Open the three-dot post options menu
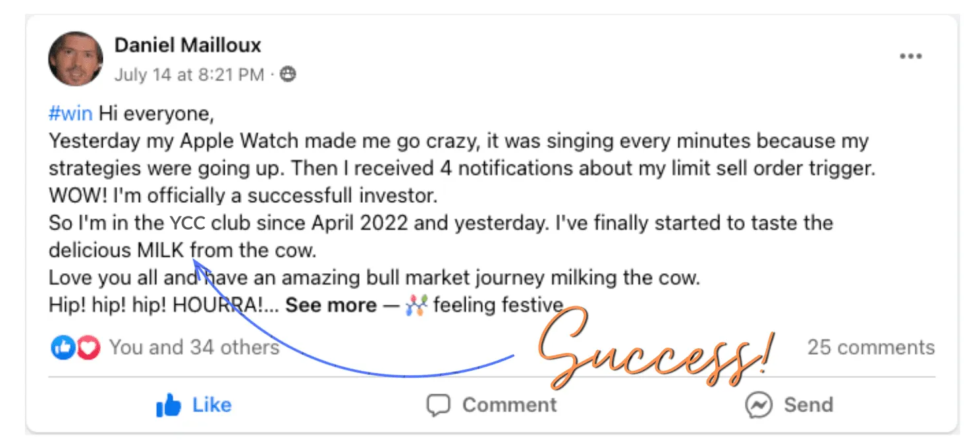The image size is (980, 445). 911,57
